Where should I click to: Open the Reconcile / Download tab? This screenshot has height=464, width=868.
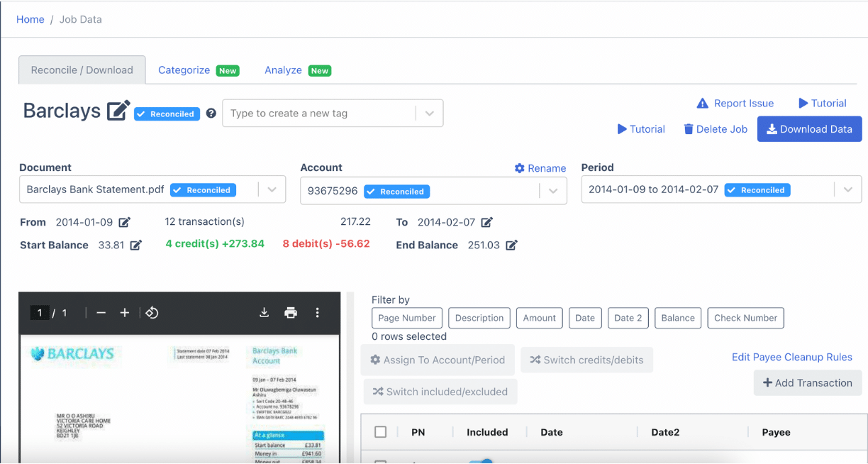pos(82,70)
